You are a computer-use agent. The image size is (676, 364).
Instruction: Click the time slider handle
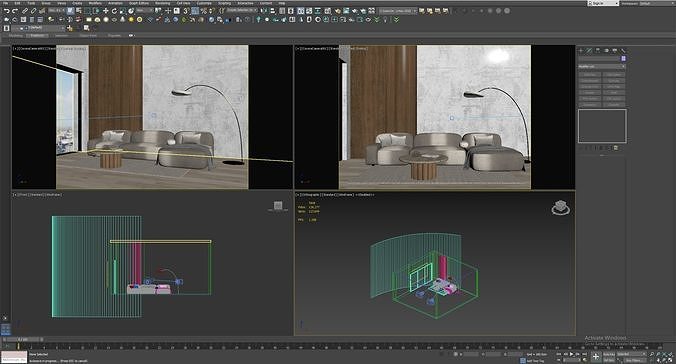point(24,339)
